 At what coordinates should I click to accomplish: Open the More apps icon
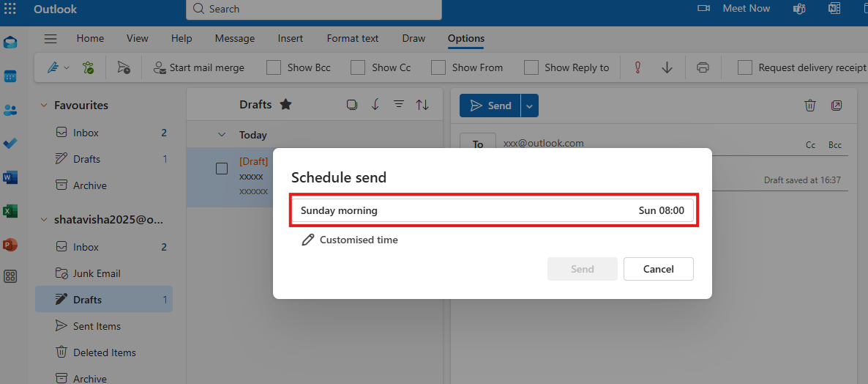click(10, 276)
